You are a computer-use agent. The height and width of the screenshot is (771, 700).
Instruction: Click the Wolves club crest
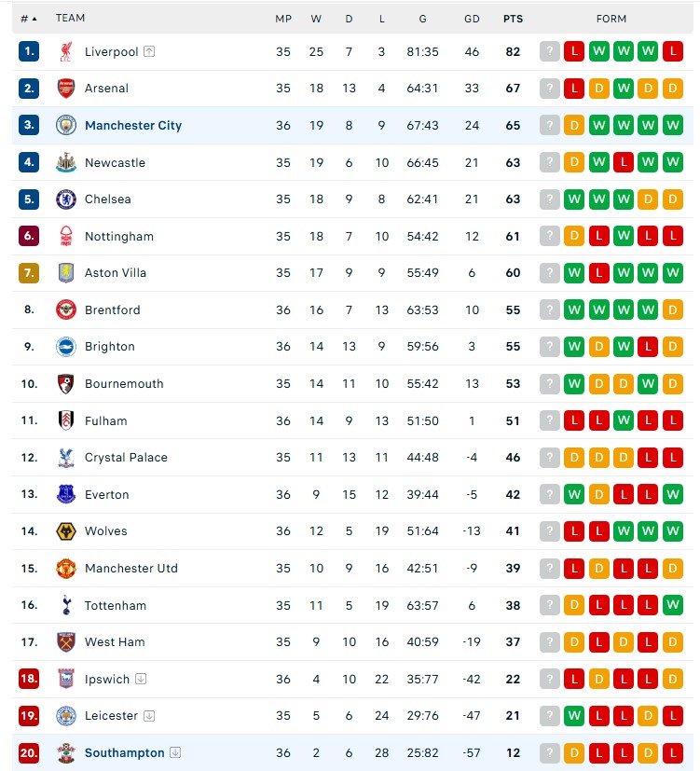pos(66,531)
